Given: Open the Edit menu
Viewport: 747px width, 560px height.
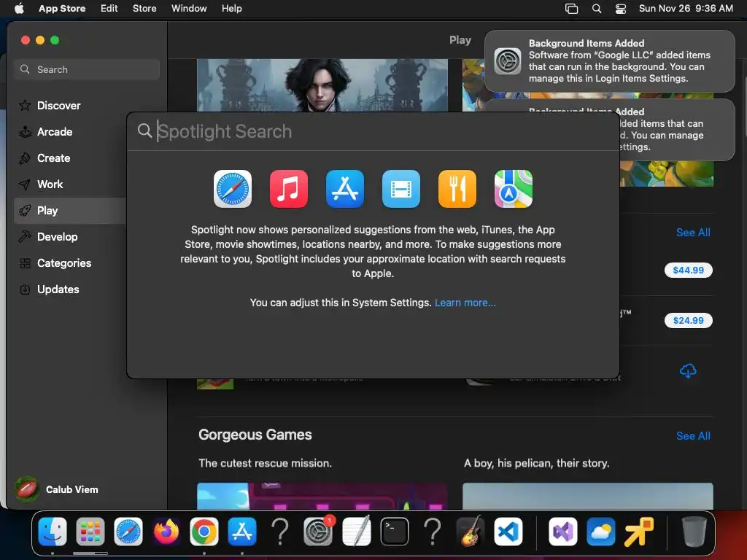Looking at the screenshot, I should pos(109,9).
